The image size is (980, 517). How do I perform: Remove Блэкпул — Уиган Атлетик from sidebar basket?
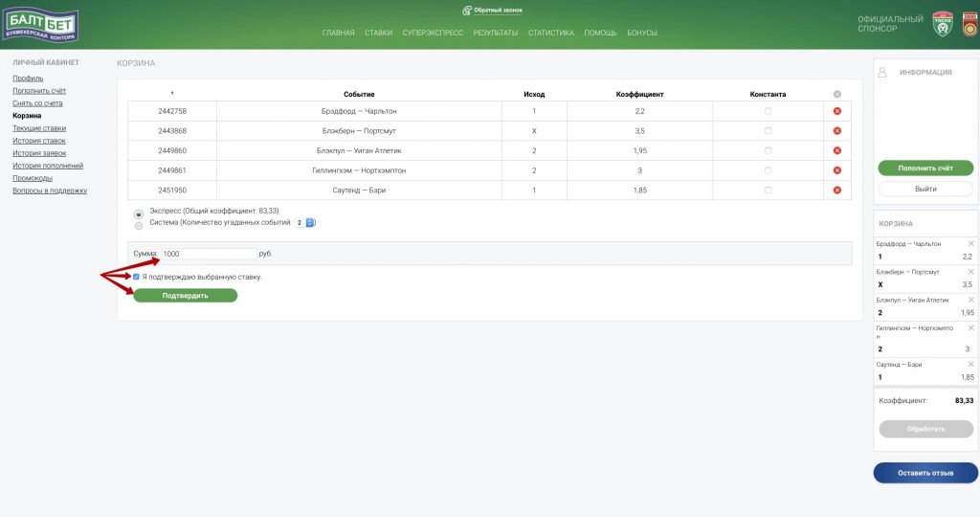point(970,300)
